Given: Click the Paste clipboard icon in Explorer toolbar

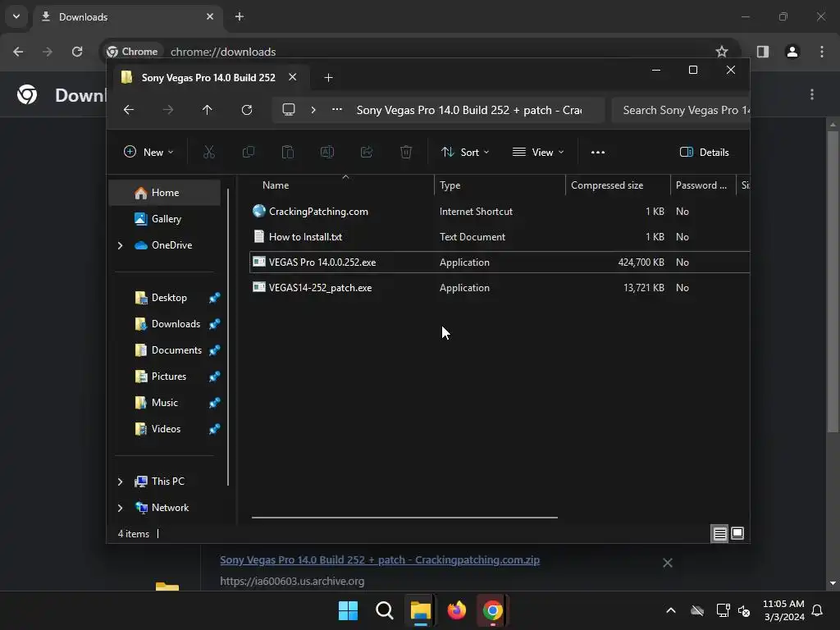Looking at the screenshot, I should point(288,152).
